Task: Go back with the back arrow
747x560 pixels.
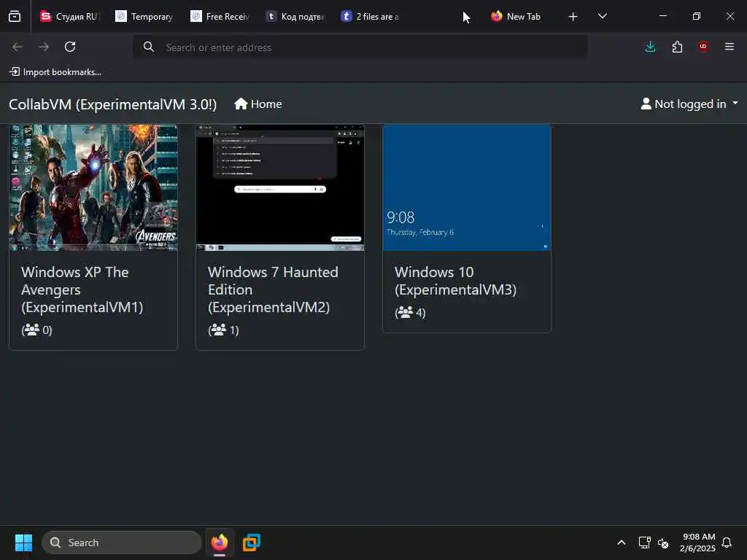Action: coord(18,47)
